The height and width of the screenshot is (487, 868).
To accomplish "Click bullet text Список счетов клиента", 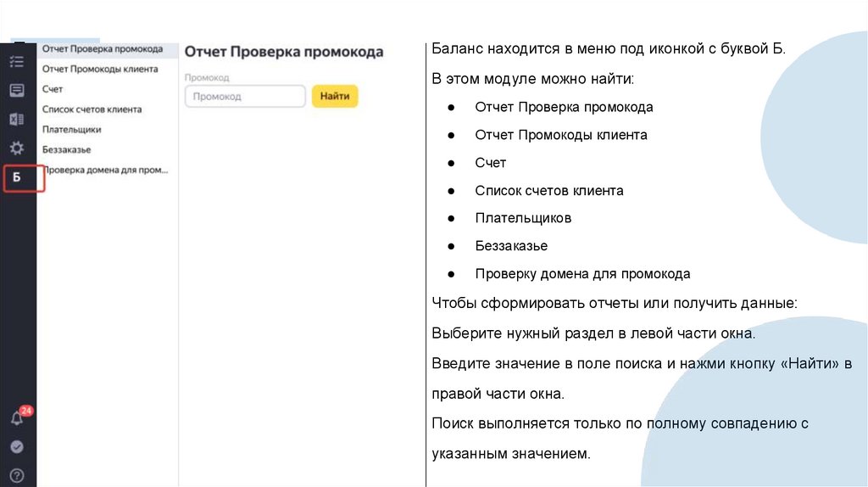I will (x=549, y=191).
